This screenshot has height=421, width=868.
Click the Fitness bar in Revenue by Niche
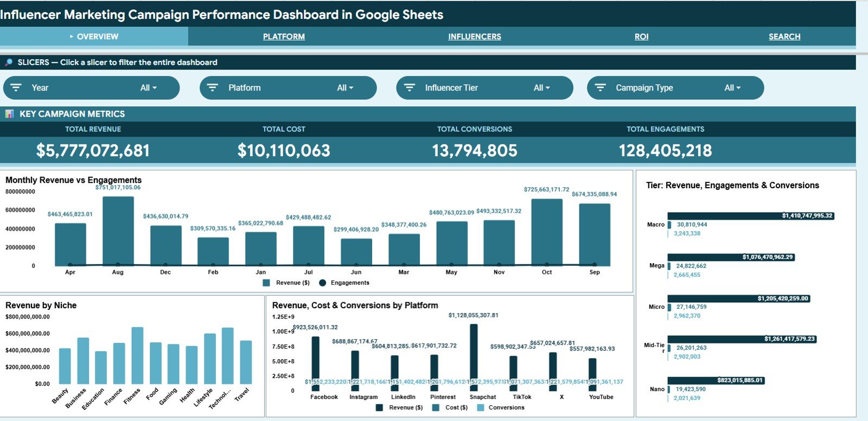tap(137, 355)
